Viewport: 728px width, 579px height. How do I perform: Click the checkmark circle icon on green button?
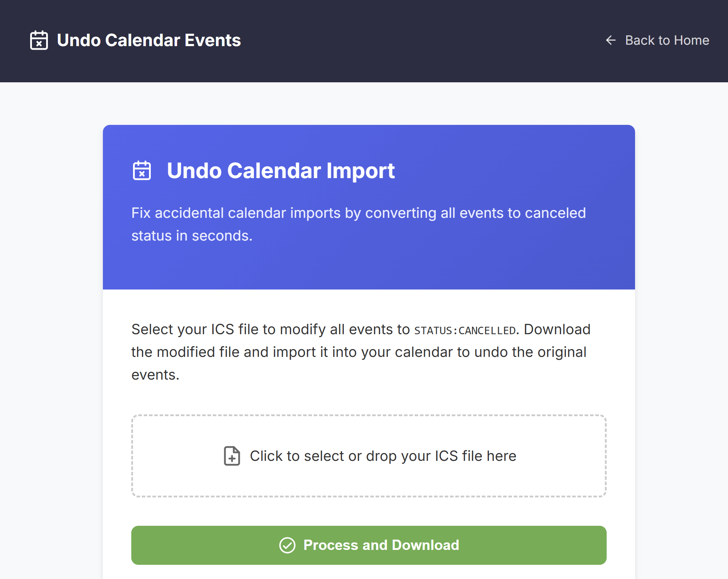(x=287, y=545)
